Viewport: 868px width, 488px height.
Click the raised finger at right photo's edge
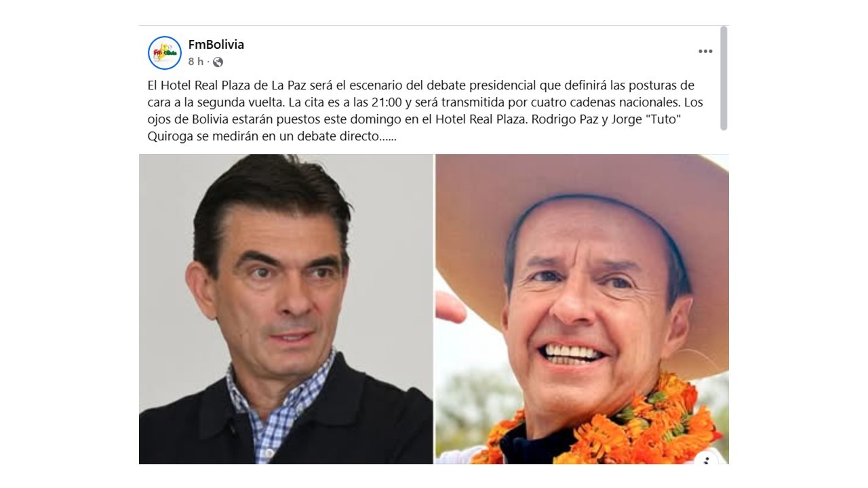coord(449,306)
